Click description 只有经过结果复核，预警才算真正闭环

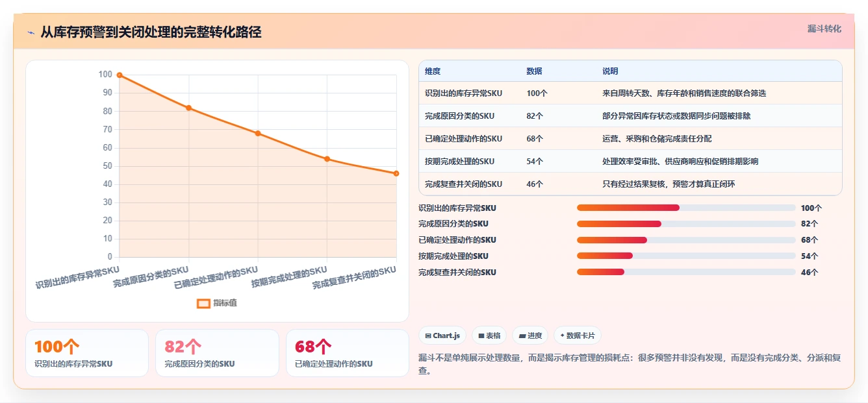coord(669,184)
